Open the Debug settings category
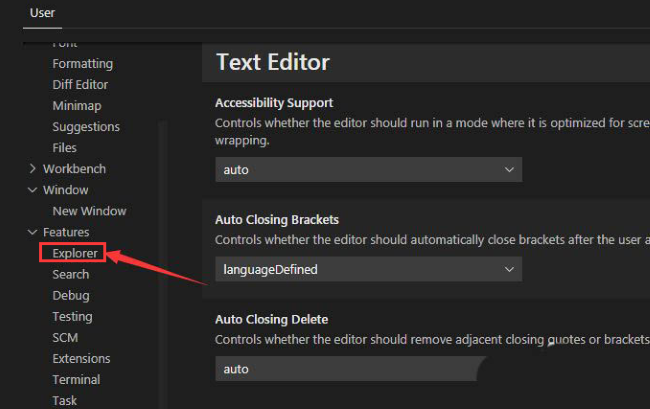The width and height of the screenshot is (650, 409). pyautogui.click(x=70, y=295)
